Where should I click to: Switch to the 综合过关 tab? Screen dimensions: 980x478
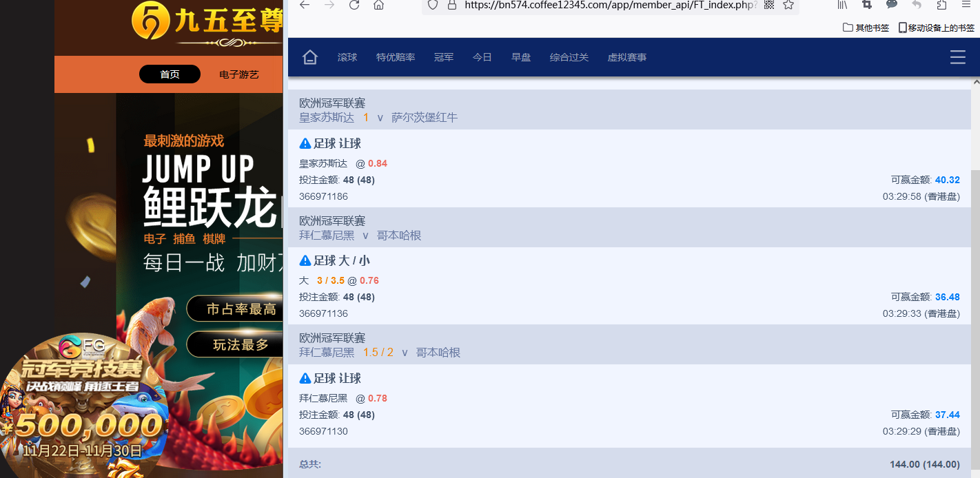(569, 57)
